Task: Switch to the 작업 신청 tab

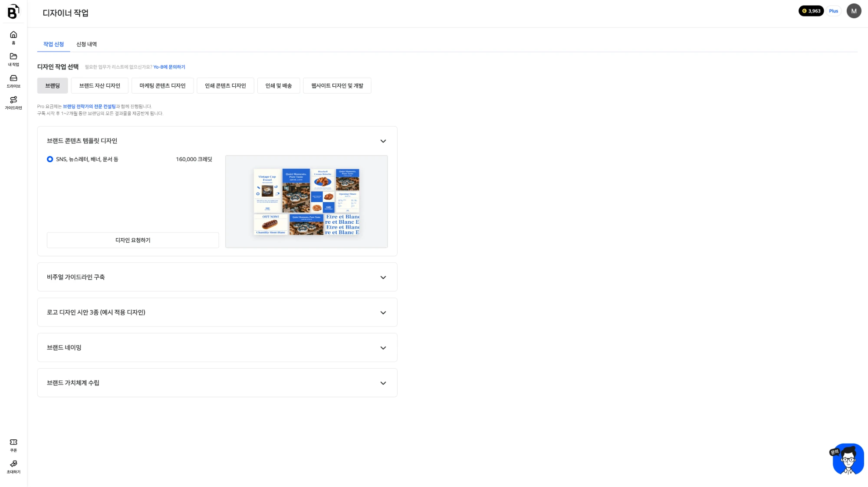Action: [x=53, y=44]
